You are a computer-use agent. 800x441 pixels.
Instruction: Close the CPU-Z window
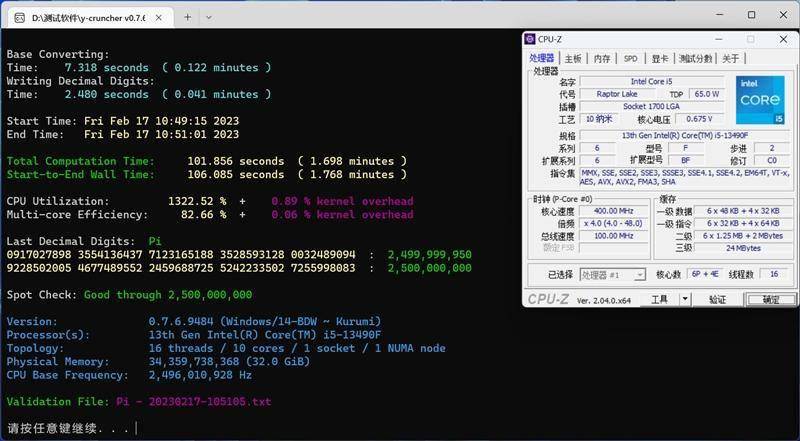pos(783,39)
